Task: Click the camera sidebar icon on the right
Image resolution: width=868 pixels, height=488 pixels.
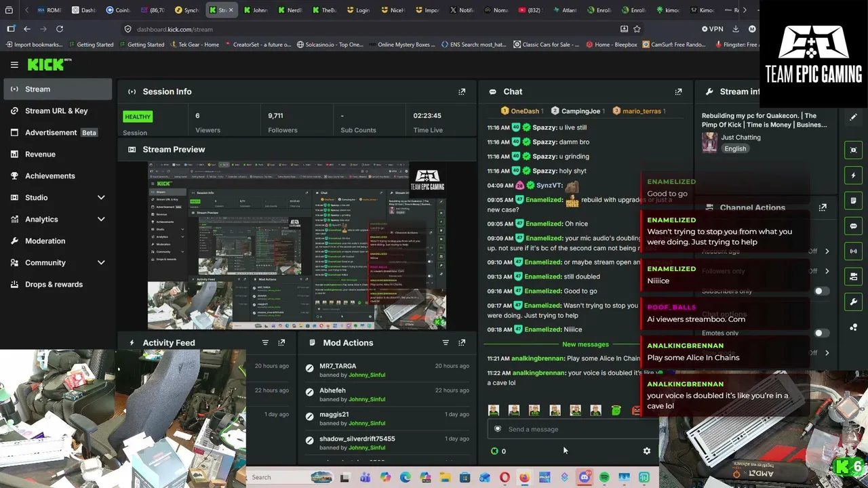Action: click(x=854, y=277)
